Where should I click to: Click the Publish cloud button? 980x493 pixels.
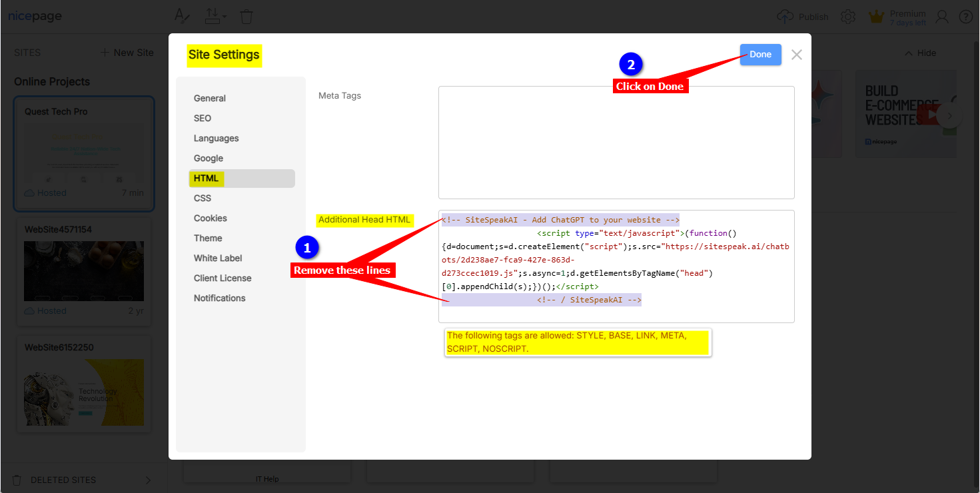pos(803,17)
